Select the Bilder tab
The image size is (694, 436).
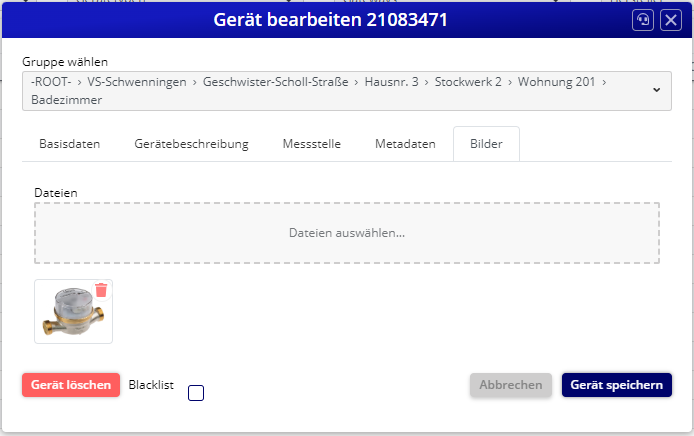(x=486, y=144)
